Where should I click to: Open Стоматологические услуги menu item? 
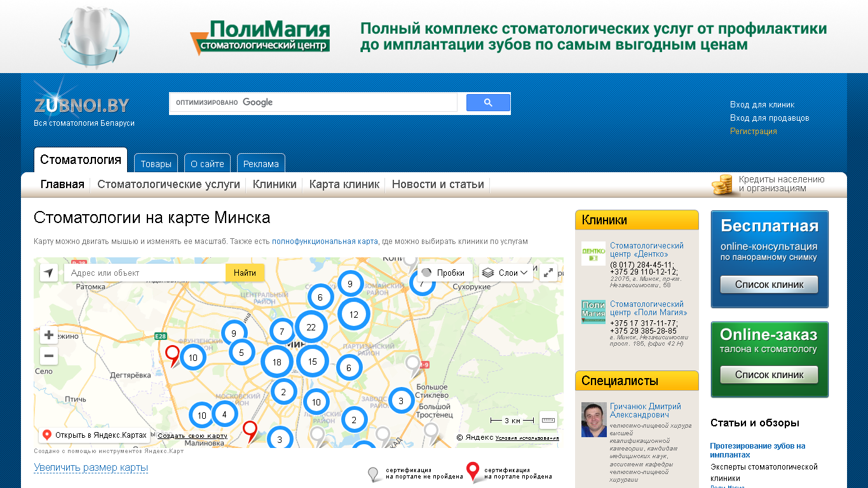tap(168, 184)
